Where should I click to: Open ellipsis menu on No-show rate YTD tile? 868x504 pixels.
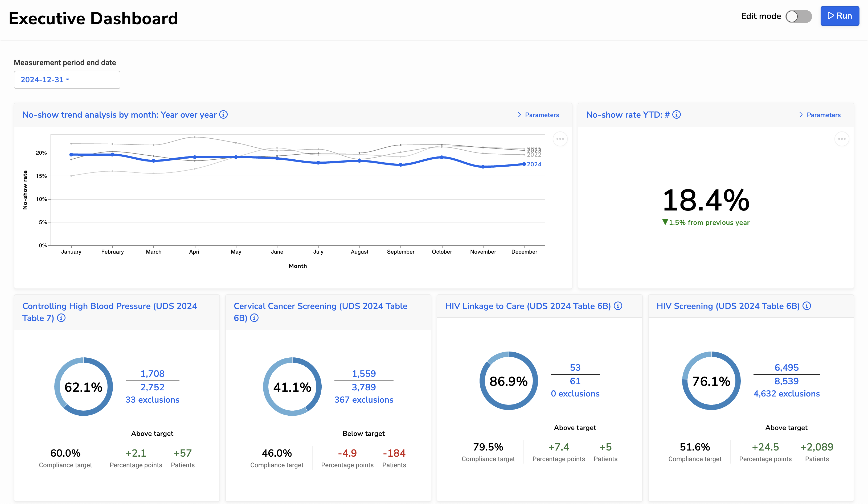click(x=841, y=139)
